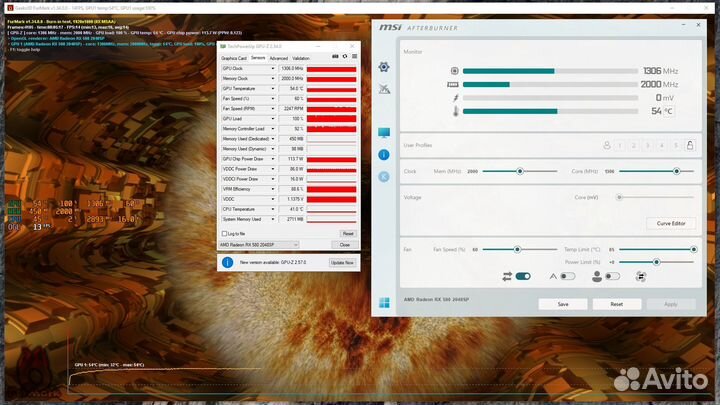Image resolution: width=720 pixels, height=405 pixels.
Task: Expand Memory Controller Load sensor dropdown
Action: coord(273,129)
